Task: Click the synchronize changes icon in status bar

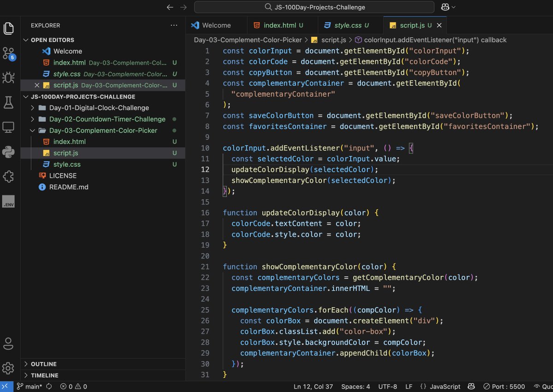Action: [x=49, y=386]
